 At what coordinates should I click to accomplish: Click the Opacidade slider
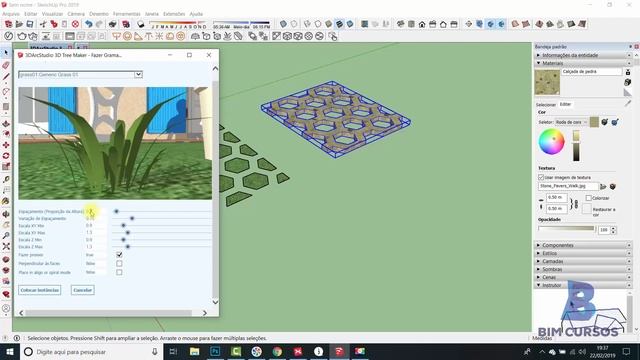pos(566,229)
